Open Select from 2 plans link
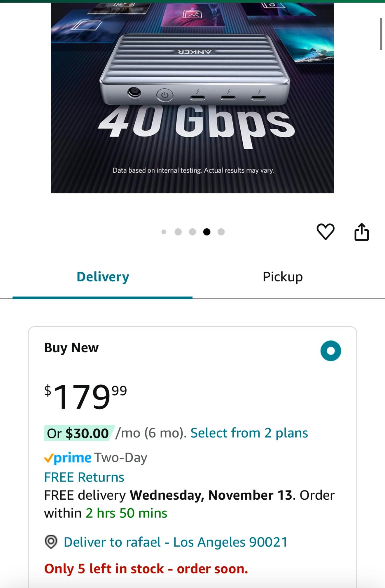This screenshot has width=385, height=588. pyautogui.click(x=249, y=433)
